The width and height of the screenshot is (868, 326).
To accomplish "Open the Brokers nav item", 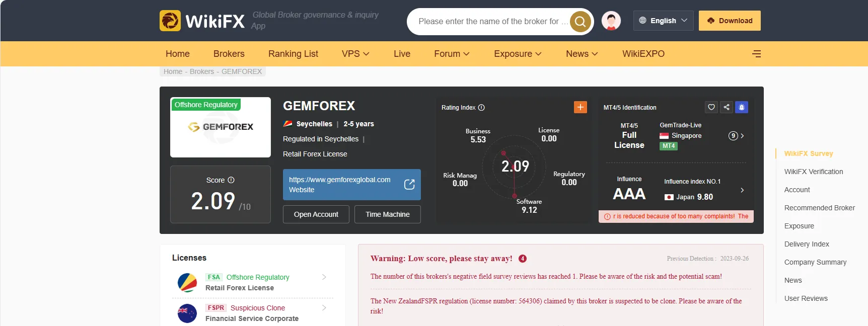I will 229,54.
